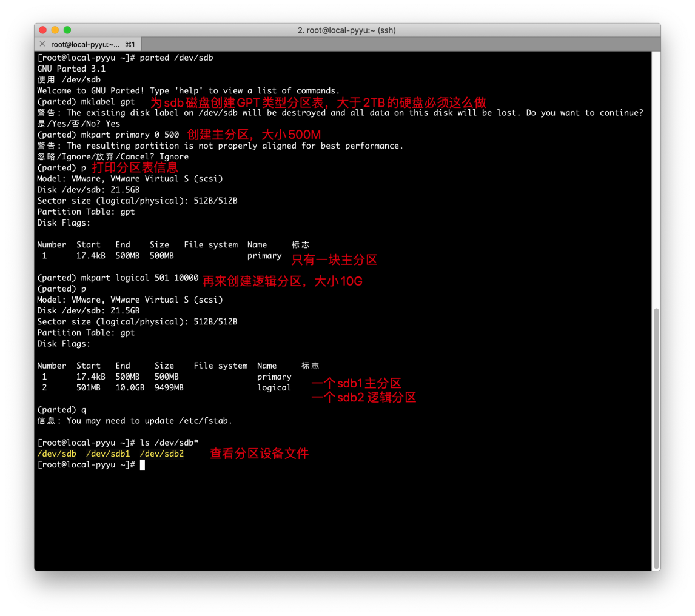Viewport: 695px width, 616px height.
Task: Click the "Welcome to GNU Parted!" line
Action: tap(189, 90)
